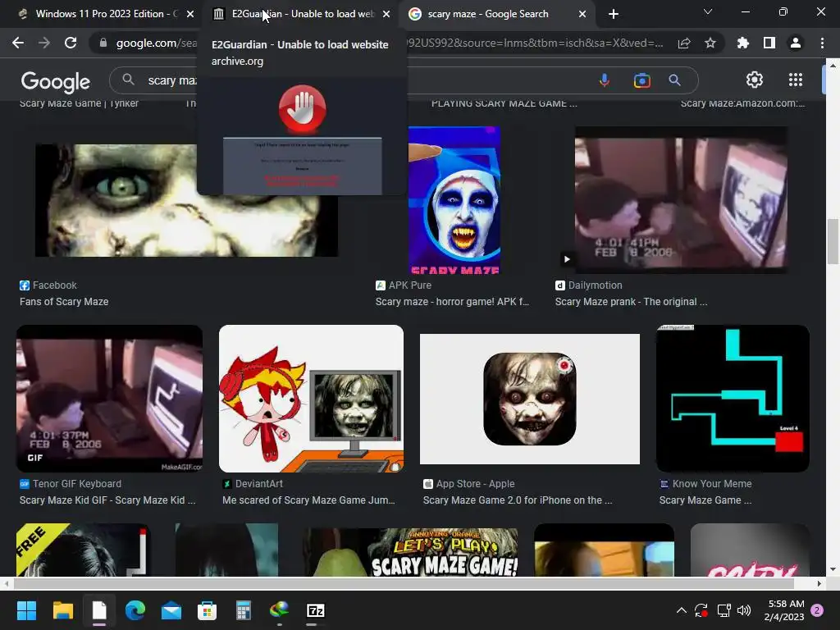Open the Facebook Fans of Scary Maze image
840x630 pixels.
tap(186, 200)
